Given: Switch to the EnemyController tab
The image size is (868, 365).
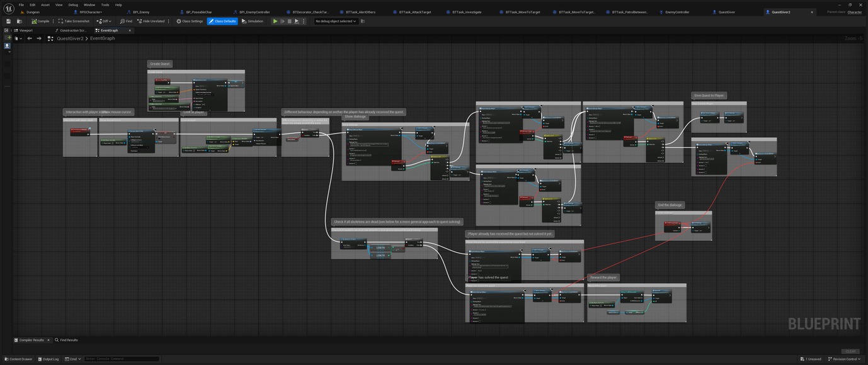Looking at the screenshot, I should (677, 12).
